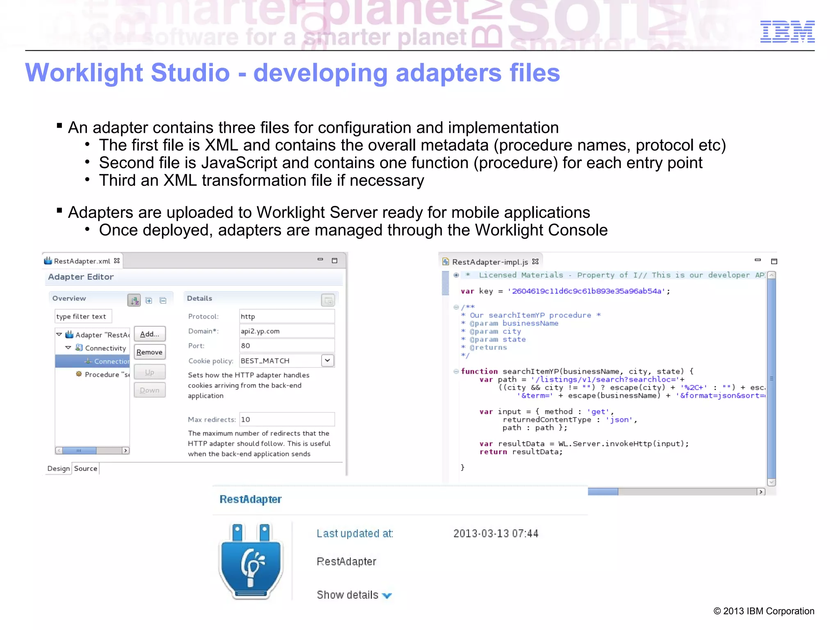Maximize the RestAdapter-impl.js editor pane
Image resolution: width=840 pixels, height=630 pixels.
point(774,261)
